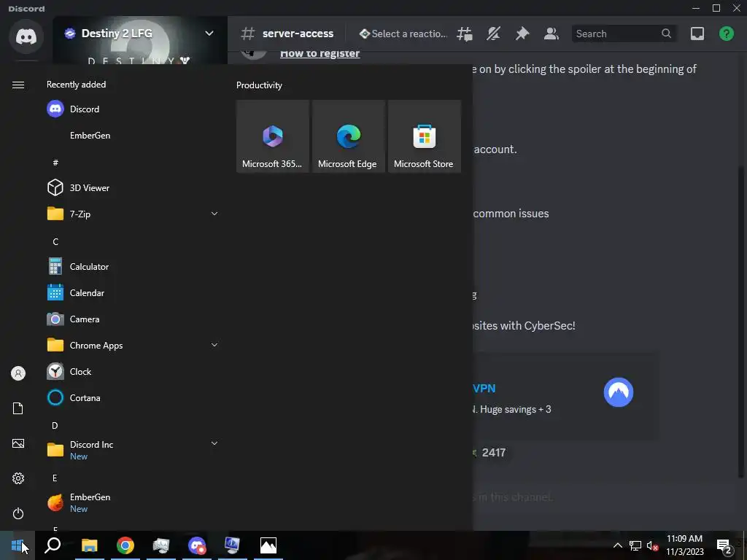The image size is (747, 560).
Task: Open Documents icon in Start sidebar
Action: coord(18,408)
